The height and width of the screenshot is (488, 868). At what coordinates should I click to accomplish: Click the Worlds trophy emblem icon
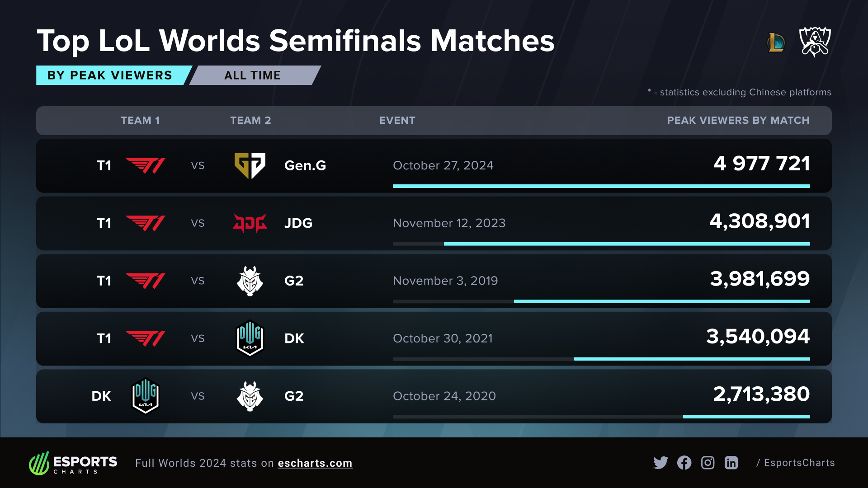[815, 42]
